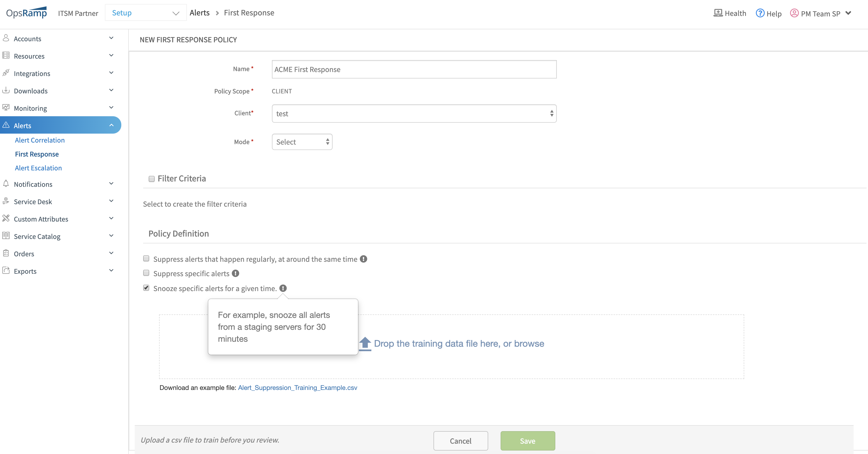Click the Downloads arrow icon
868x454 pixels.
pos(6,90)
